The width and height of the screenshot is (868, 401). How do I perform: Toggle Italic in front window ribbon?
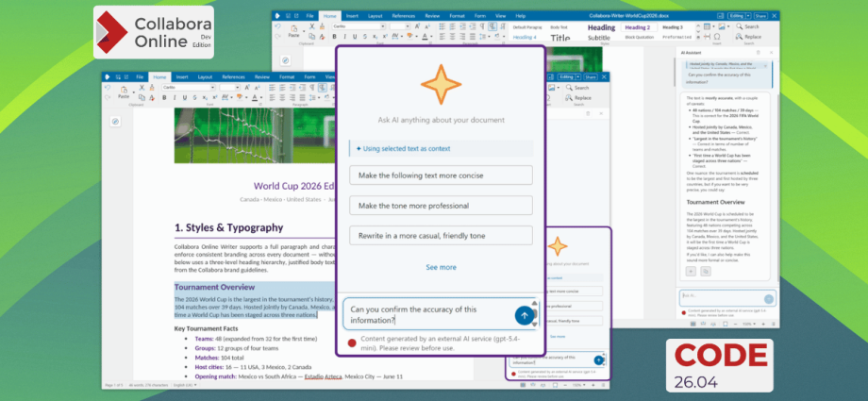tap(175, 97)
